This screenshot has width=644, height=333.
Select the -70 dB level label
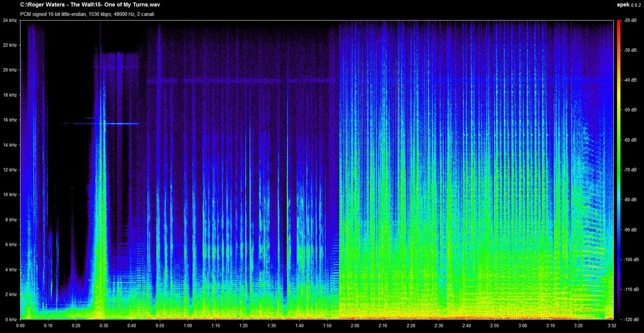tap(631, 170)
